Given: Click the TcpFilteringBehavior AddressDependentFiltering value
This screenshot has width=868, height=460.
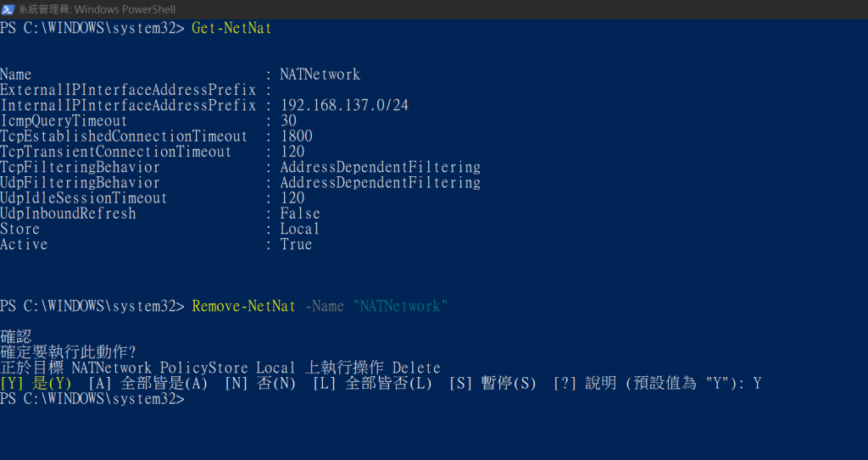Looking at the screenshot, I should [x=381, y=167].
